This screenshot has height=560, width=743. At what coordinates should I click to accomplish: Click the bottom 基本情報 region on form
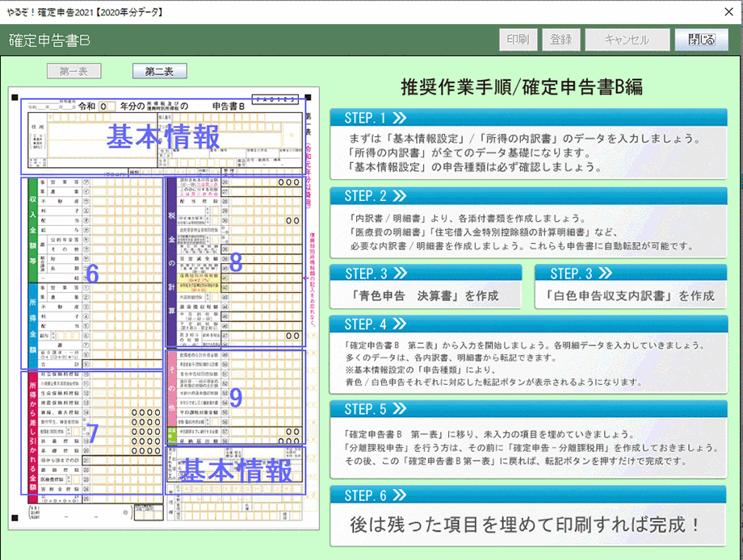coord(235,470)
